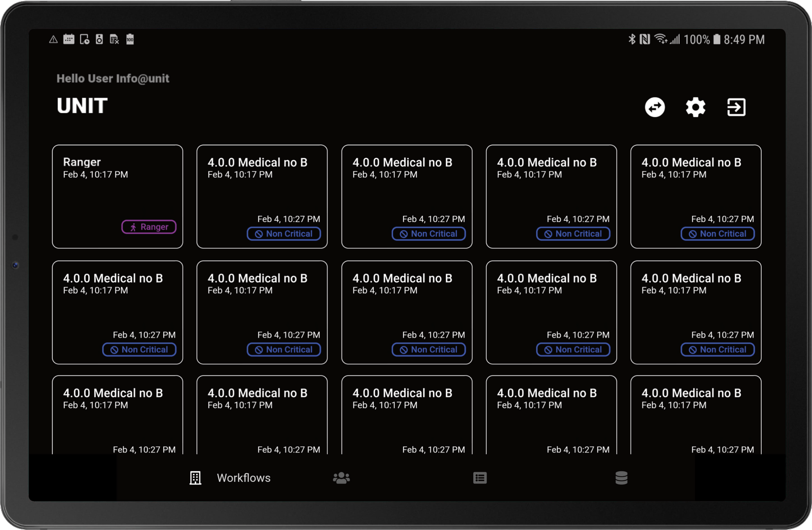Select the building icon beside Workflows

click(x=195, y=478)
